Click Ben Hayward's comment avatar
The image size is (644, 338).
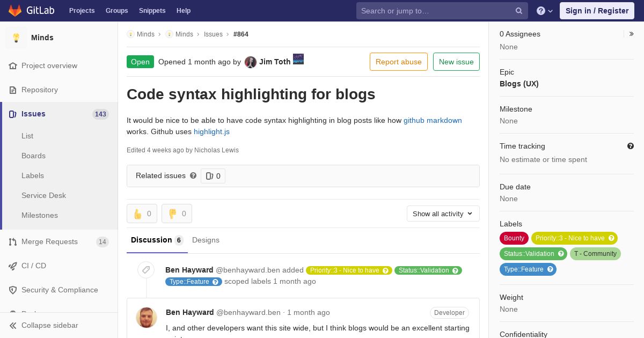click(147, 318)
